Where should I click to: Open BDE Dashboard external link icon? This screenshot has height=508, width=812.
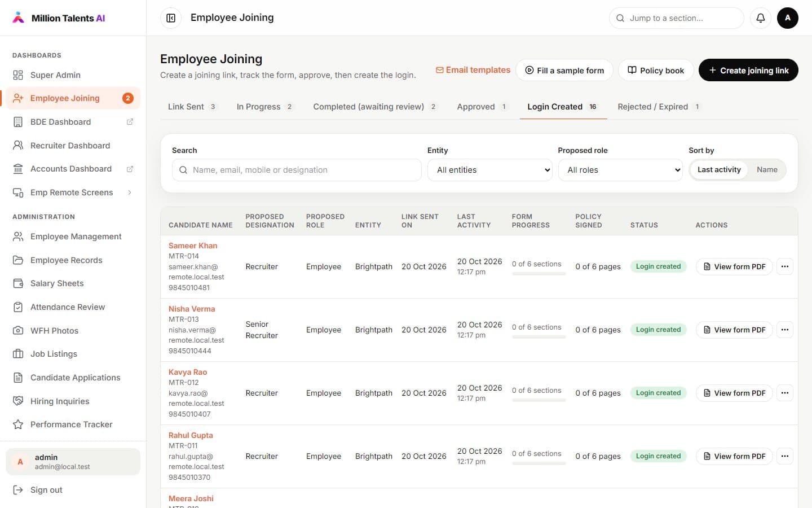(x=130, y=122)
